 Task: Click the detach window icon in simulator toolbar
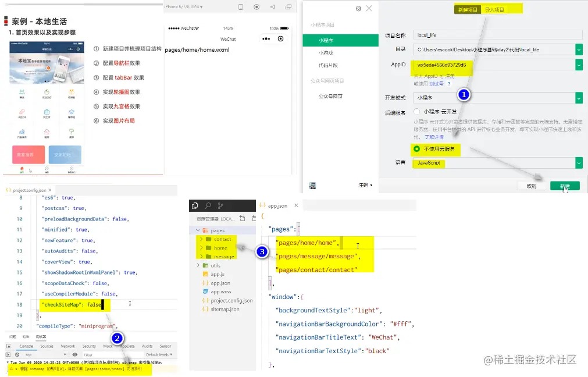coord(288,7)
